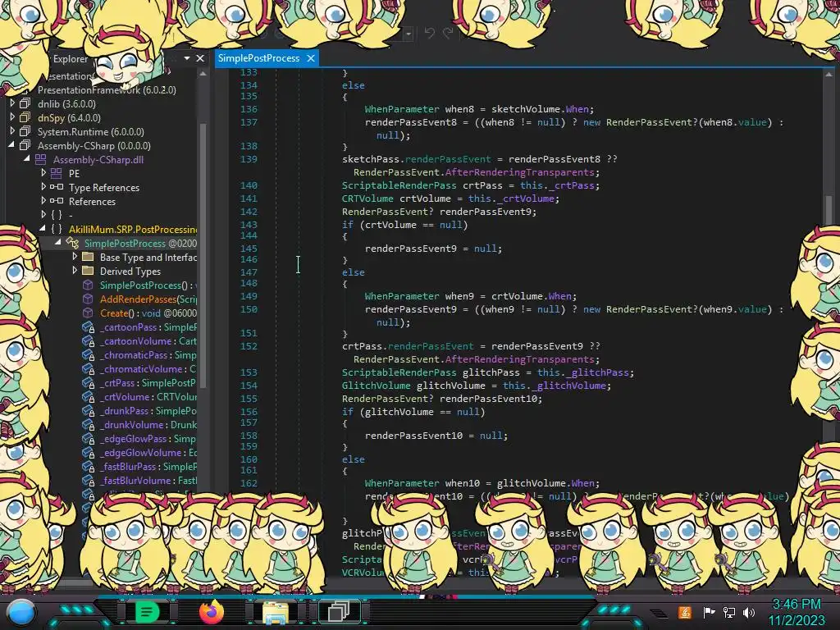This screenshot has height=630, width=840.
Task: Select the _drunkPass field row
Action: [x=148, y=410]
